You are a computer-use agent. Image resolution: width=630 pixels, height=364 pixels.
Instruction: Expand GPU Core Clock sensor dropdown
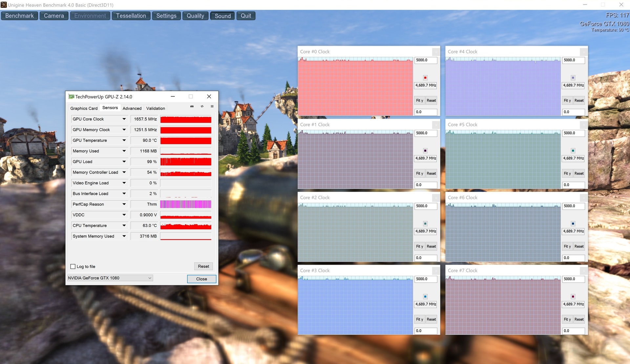(124, 119)
